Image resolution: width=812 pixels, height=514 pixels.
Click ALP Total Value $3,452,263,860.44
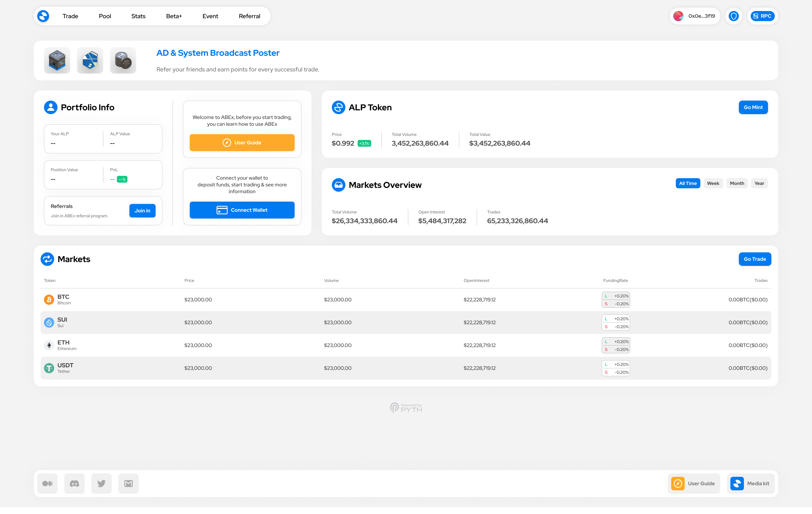(499, 143)
